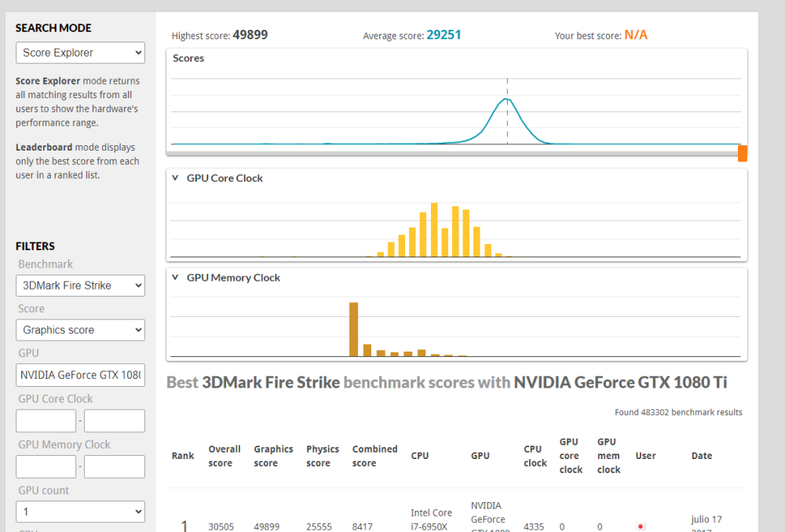Click the flag icon in the User column
785x532 pixels.
point(641,527)
